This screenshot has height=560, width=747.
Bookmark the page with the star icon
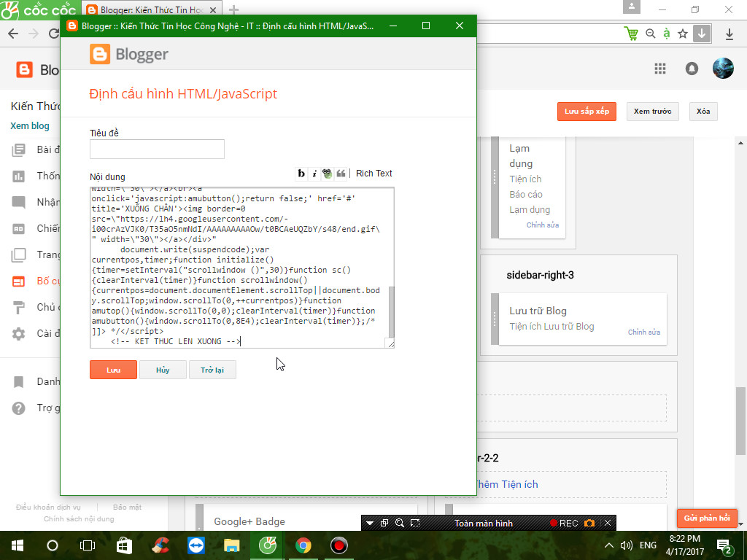coord(683,34)
